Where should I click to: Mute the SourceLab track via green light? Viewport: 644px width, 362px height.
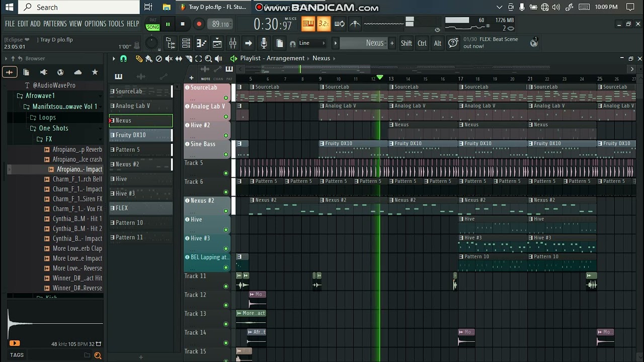226,98
